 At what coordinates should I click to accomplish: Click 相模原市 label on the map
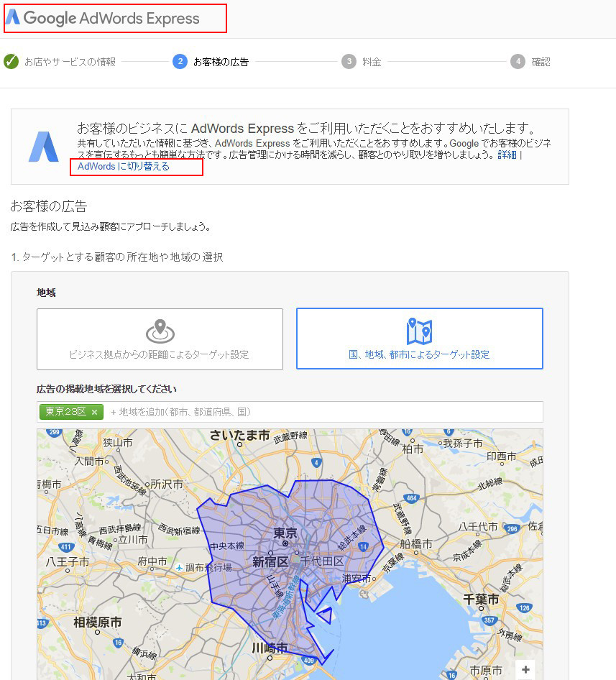97,622
